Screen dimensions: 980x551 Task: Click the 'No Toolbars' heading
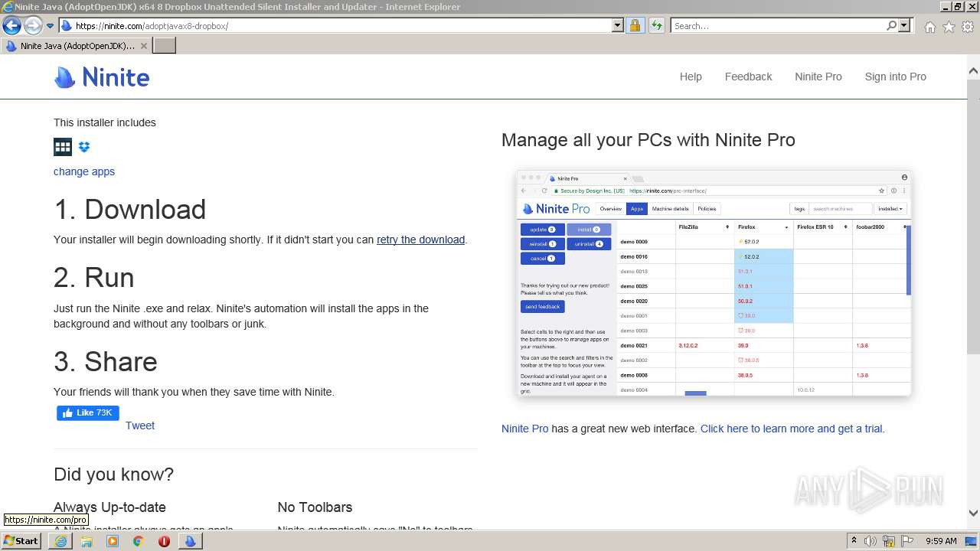pyautogui.click(x=315, y=507)
